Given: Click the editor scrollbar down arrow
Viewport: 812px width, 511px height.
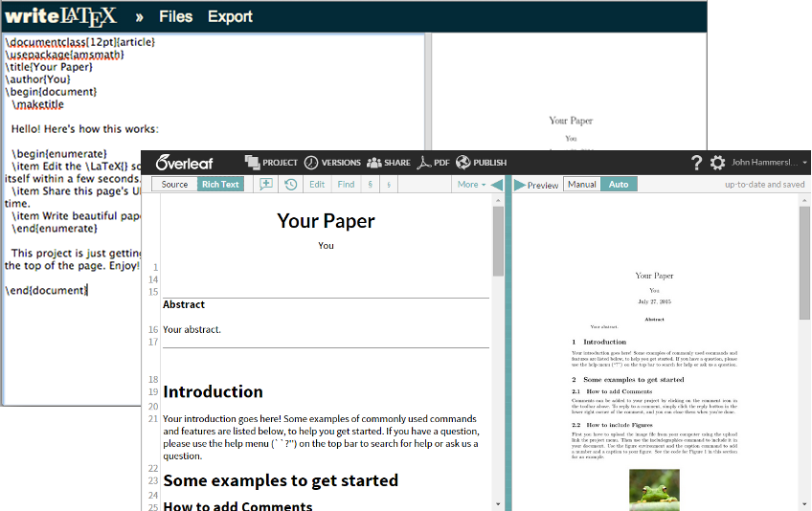Looking at the screenshot, I should point(498,503).
